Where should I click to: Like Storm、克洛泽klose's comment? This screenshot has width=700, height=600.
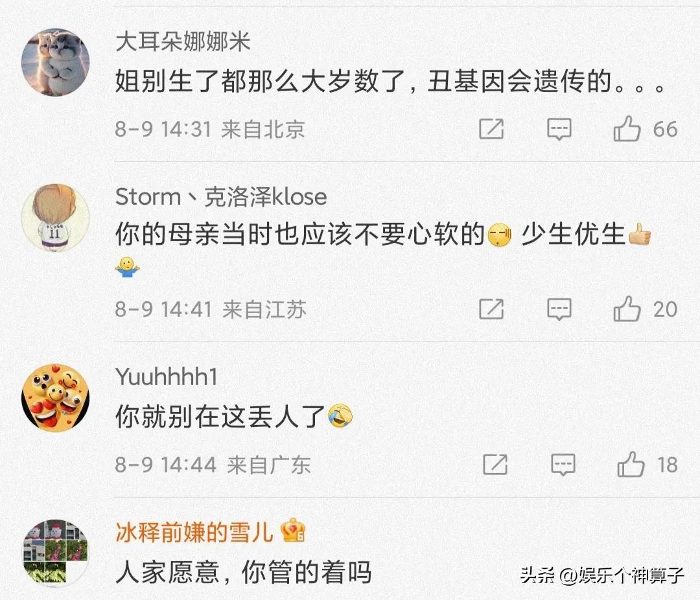click(627, 309)
